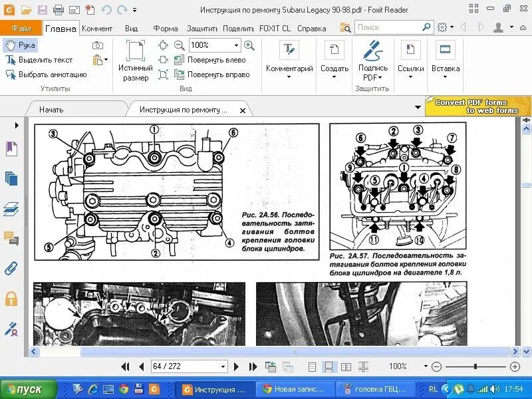Open the Pages thumbnails panel icon
Screen dimensions: 532x399
point(11,178)
